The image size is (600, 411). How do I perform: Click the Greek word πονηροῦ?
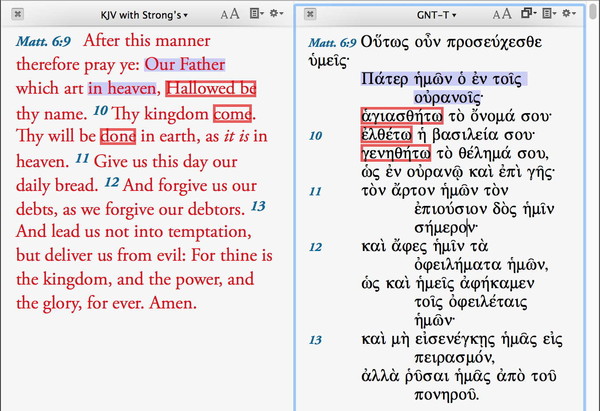tap(446, 395)
